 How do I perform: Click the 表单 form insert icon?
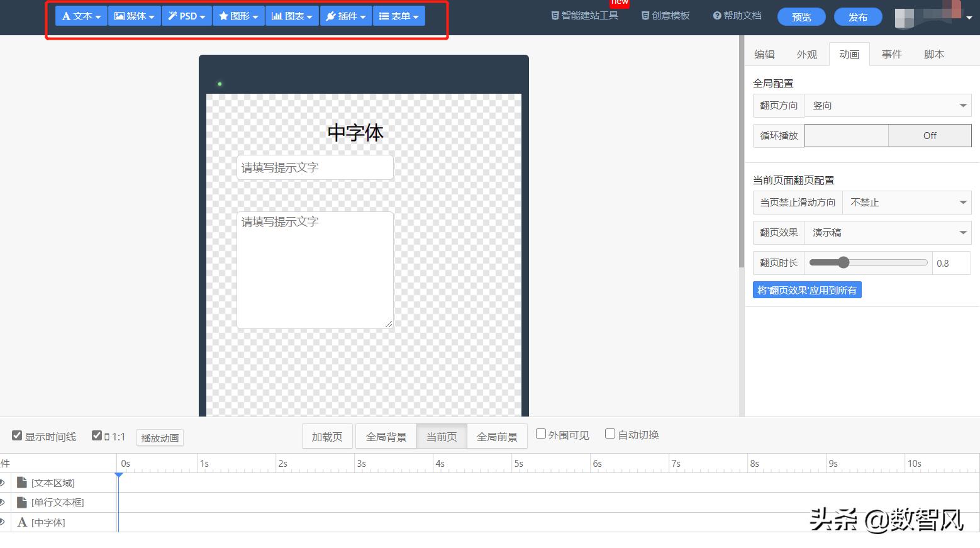pos(399,16)
